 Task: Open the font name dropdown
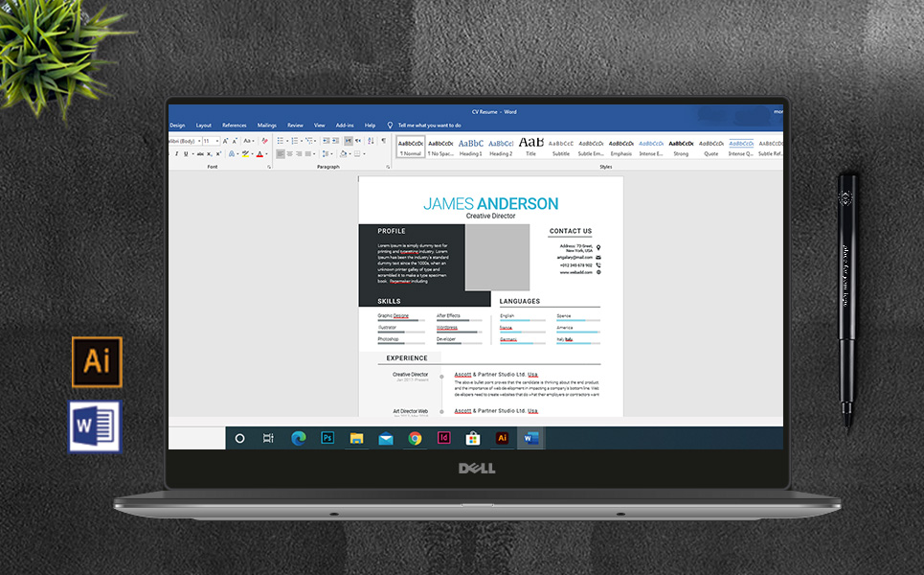click(x=199, y=141)
